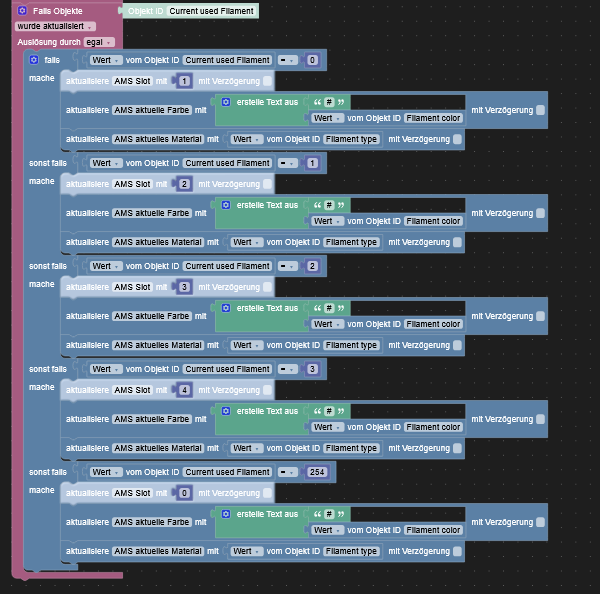Open equals operator dropdown in condition comparing to 254
Viewport: 600px width, 594px height.
coord(287,472)
